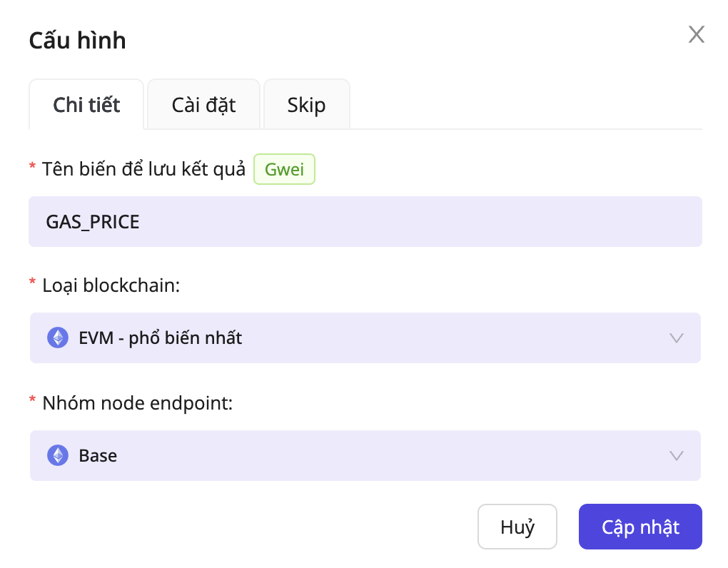Open the Base node endpoint dropdown
Viewport: 728px width, 568px height.
click(x=365, y=455)
